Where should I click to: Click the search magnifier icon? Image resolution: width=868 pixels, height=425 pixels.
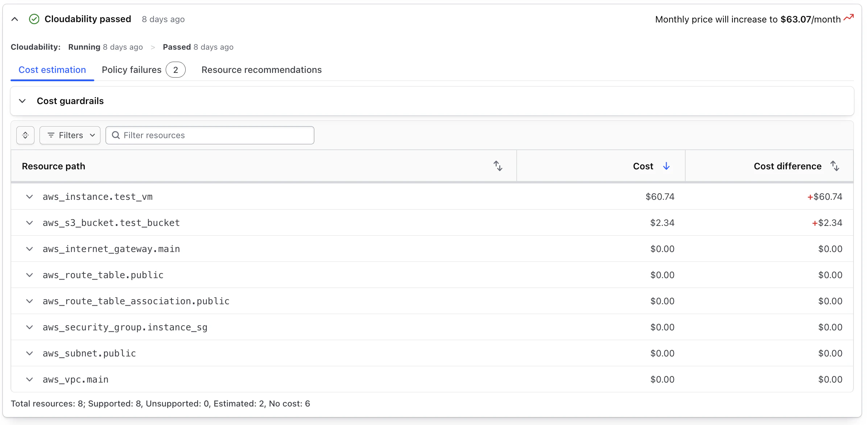point(116,135)
